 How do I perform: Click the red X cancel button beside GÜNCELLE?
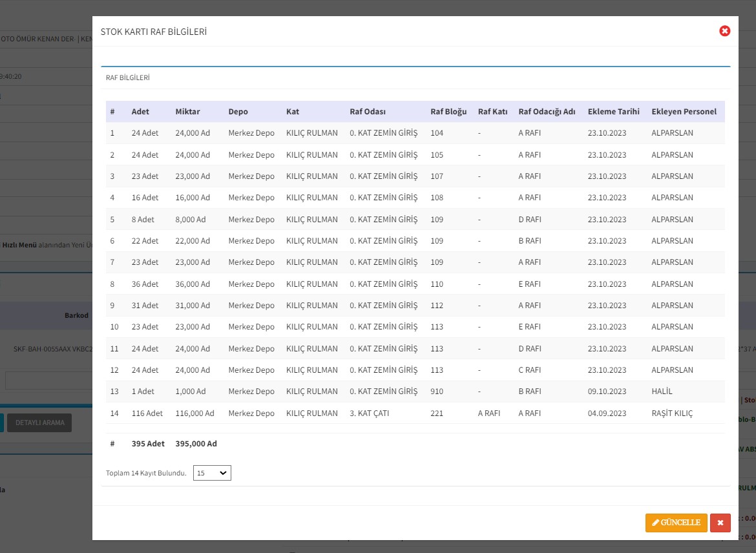pos(720,523)
